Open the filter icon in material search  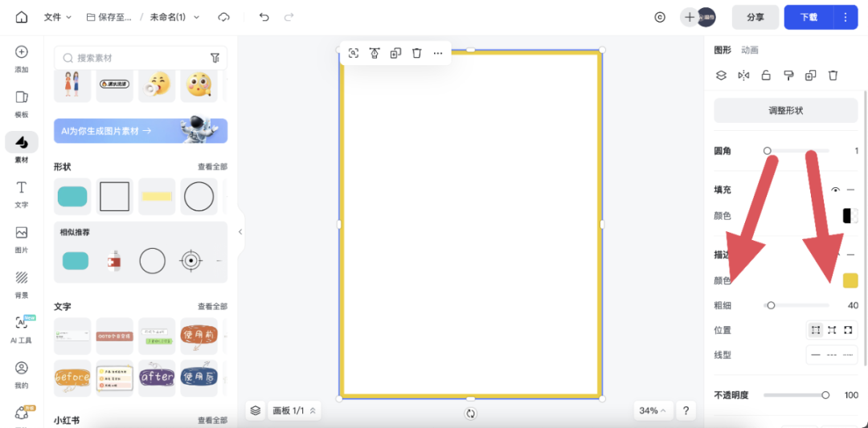(x=215, y=58)
